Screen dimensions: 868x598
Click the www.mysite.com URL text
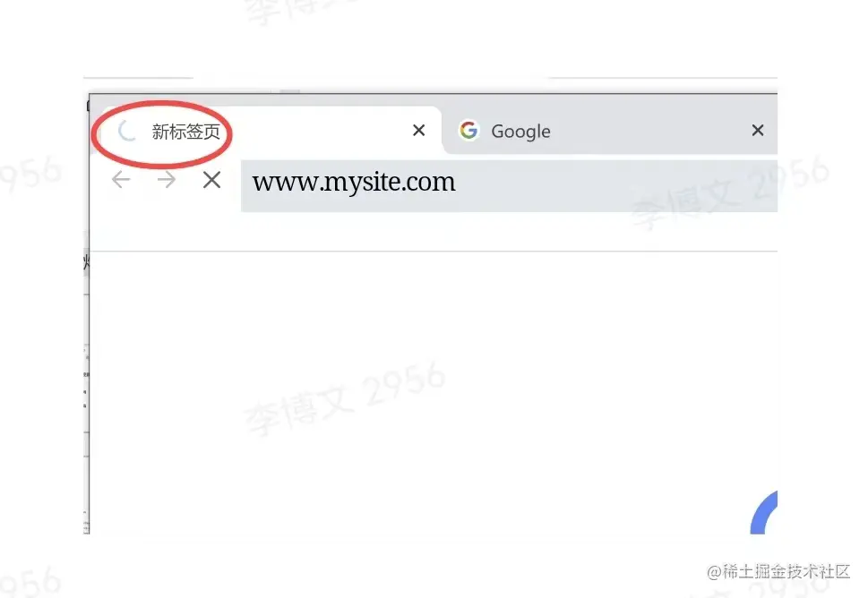354,183
